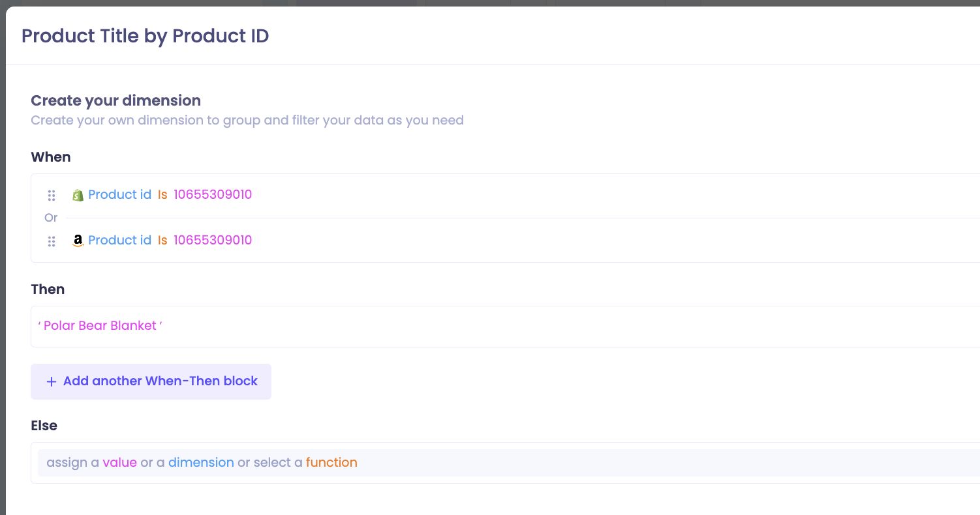Grab the drag handle of the Amazon condition

tap(52, 241)
